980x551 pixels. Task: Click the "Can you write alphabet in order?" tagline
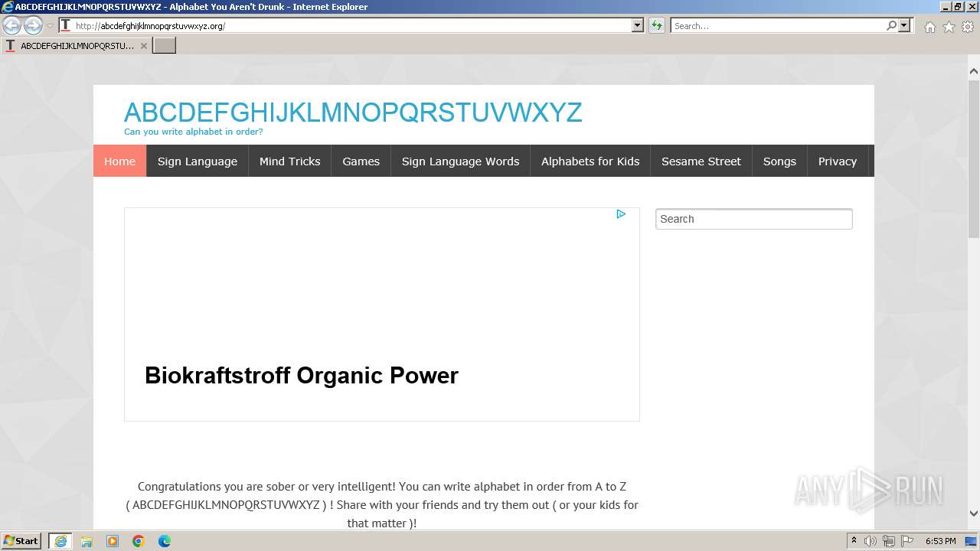[x=194, y=132]
